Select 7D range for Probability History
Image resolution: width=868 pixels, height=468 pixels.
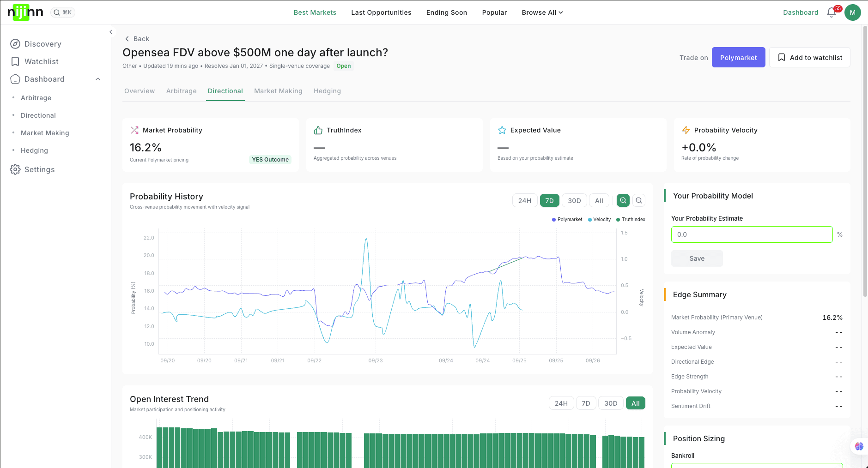point(549,200)
